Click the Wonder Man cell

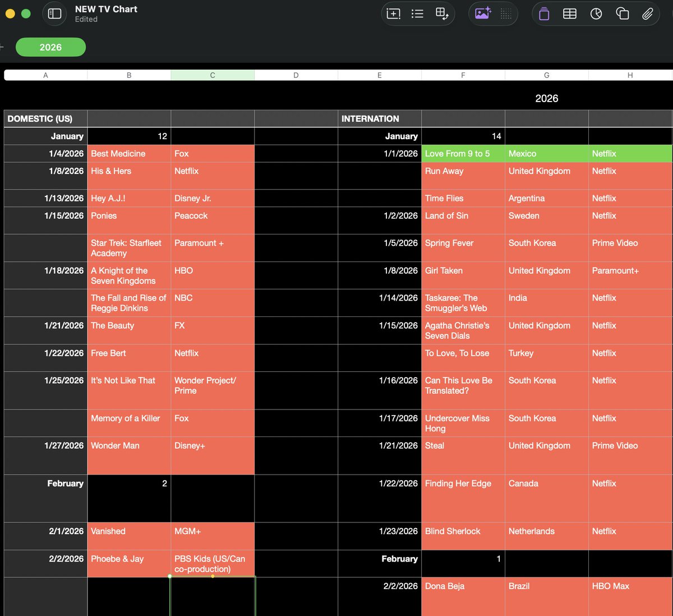click(x=129, y=456)
